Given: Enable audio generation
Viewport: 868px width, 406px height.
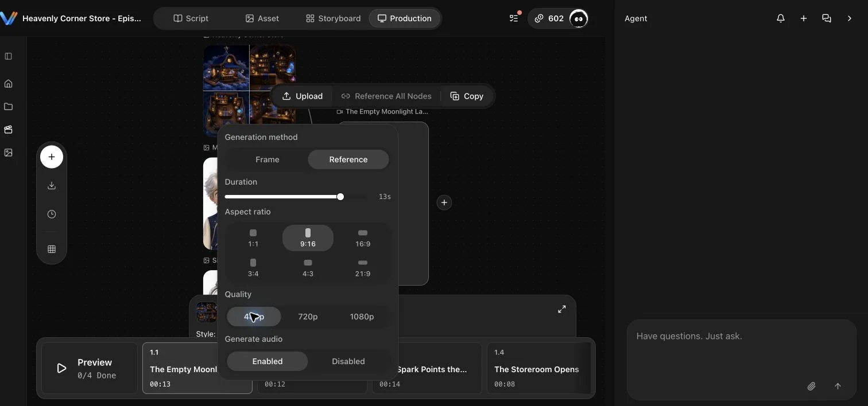Looking at the screenshot, I should 268,361.
